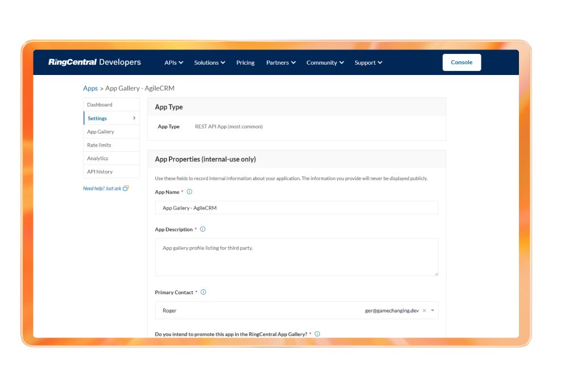The width and height of the screenshot is (565, 392).
Task: Open the Solutions dropdown
Action: point(209,62)
